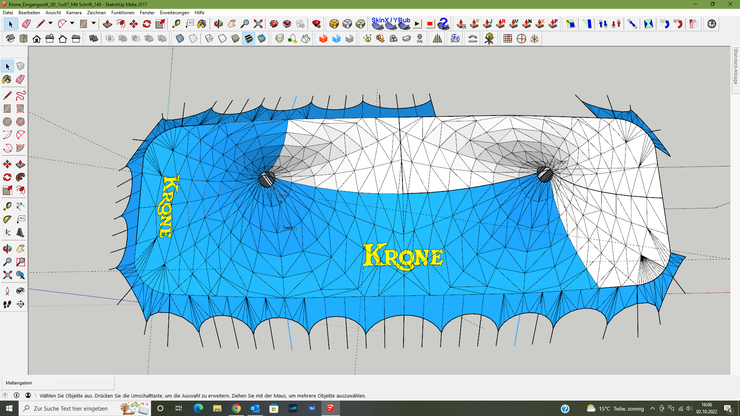Open the Ansicht menu
The image size is (740, 416).
53,13
